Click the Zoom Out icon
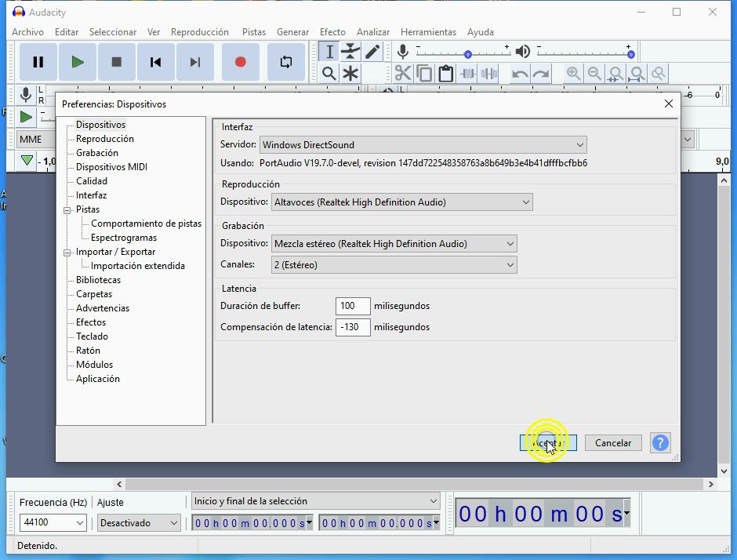Image resolution: width=737 pixels, height=560 pixels. click(x=594, y=74)
